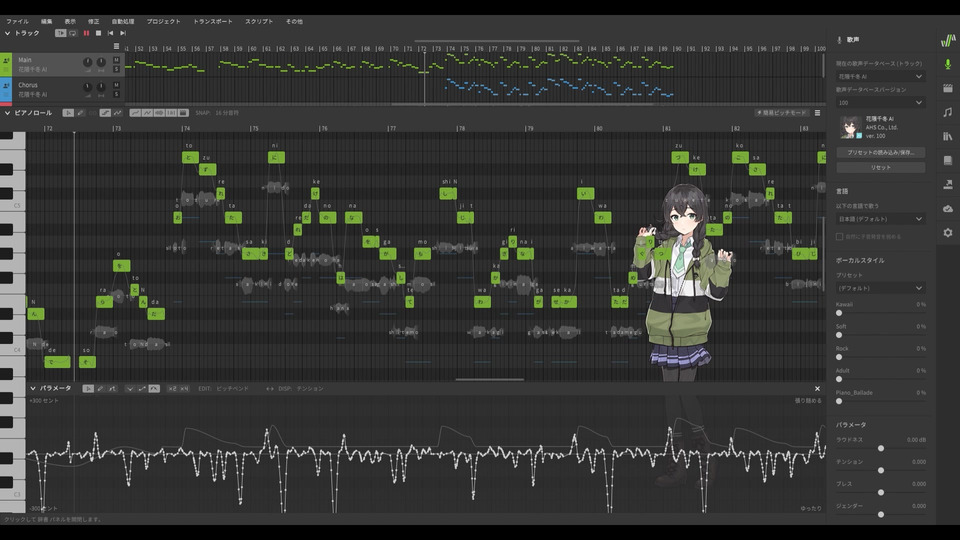Collapse the ピアノロール section
This screenshot has height=540, width=960.
click(x=7, y=113)
